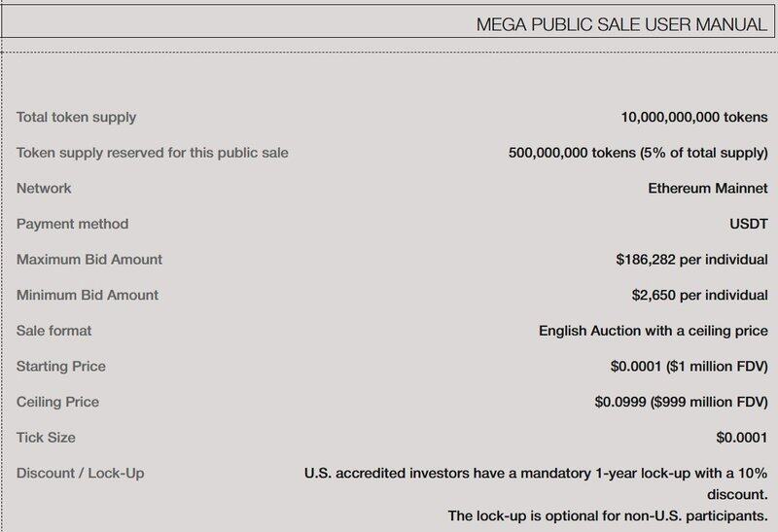778x532 pixels.
Task: Click the Maximum Bid Amount label
Action: (x=89, y=260)
